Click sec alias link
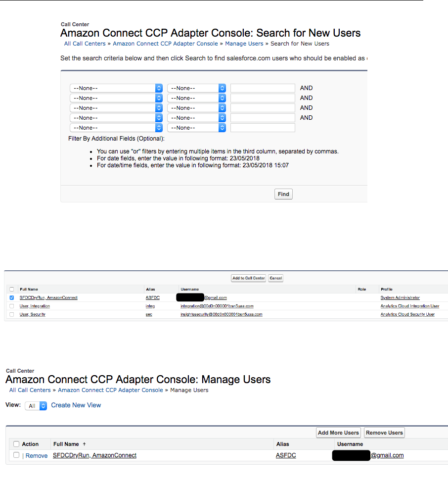Image resolution: width=448 pixels, height=492 pixels. pos(149,314)
